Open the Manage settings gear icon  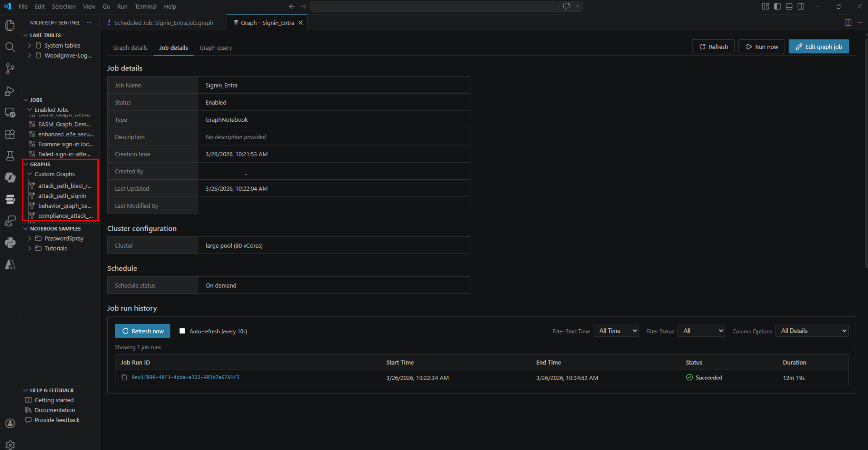click(x=10, y=444)
